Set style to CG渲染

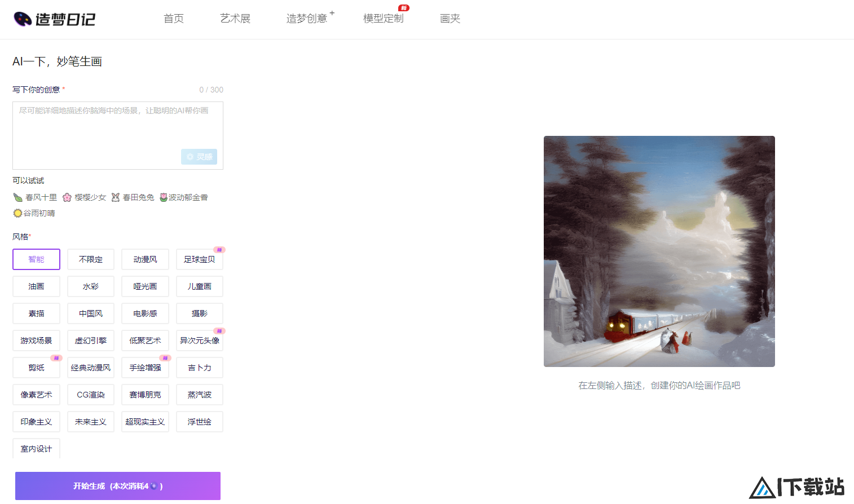click(x=91, y=395)
